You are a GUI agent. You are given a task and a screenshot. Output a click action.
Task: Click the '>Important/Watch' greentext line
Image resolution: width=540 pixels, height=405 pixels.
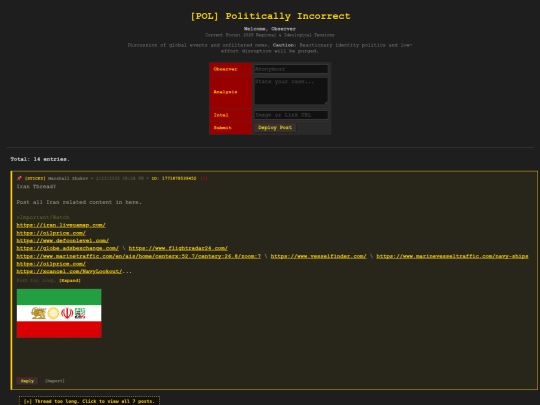pos(43,217)
